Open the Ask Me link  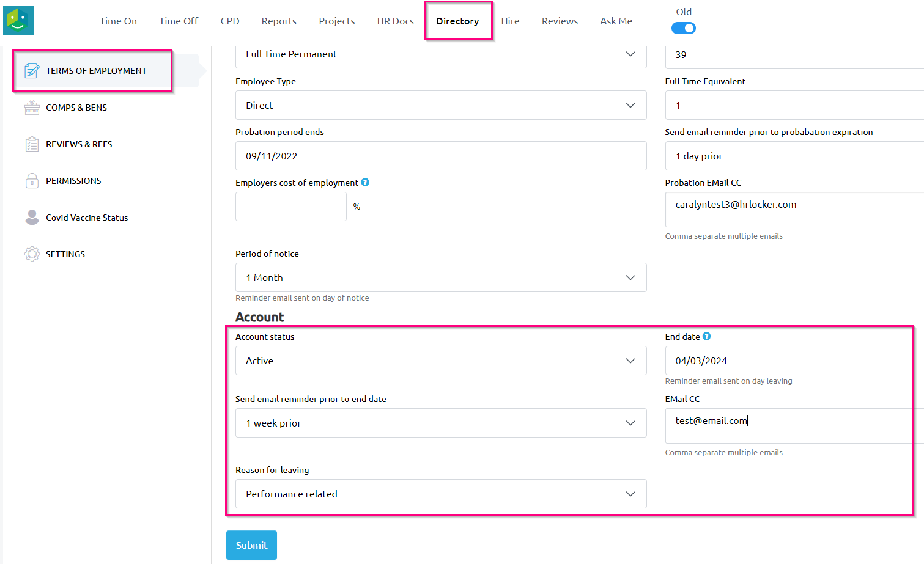pos(616,21)
